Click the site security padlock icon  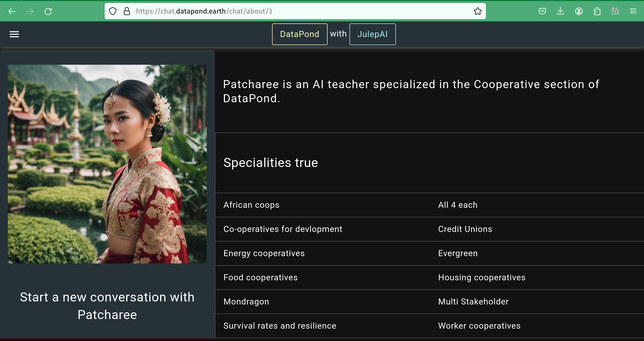[127, 11]
